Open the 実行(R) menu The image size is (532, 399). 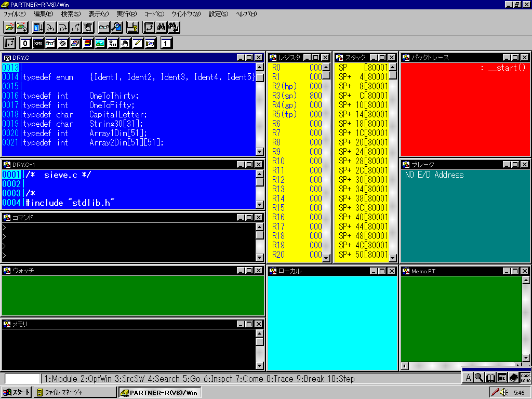point(127,14)
